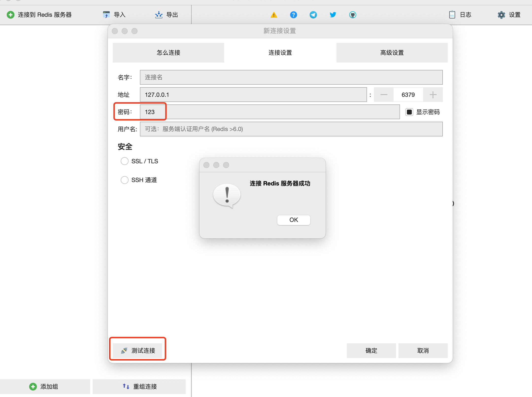Select the SSH tunnel radio option
Image resolution: width=532 pixels, height=397 pixels.
click(x=124, y=180)
